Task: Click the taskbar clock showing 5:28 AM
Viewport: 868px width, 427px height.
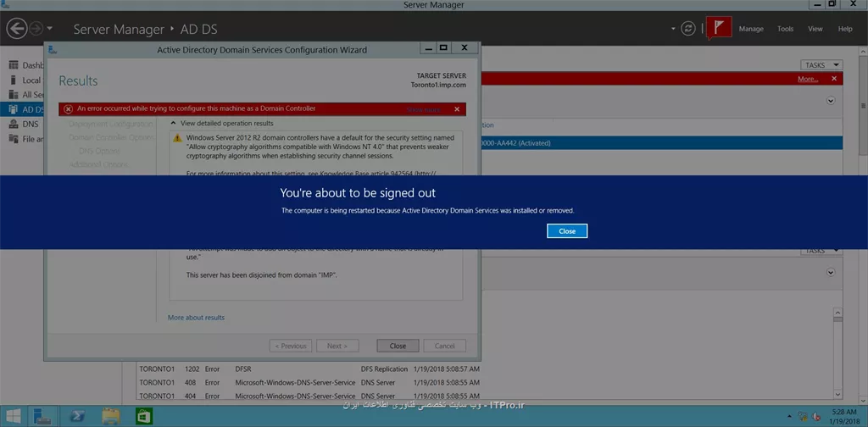Action: (844, 416)
